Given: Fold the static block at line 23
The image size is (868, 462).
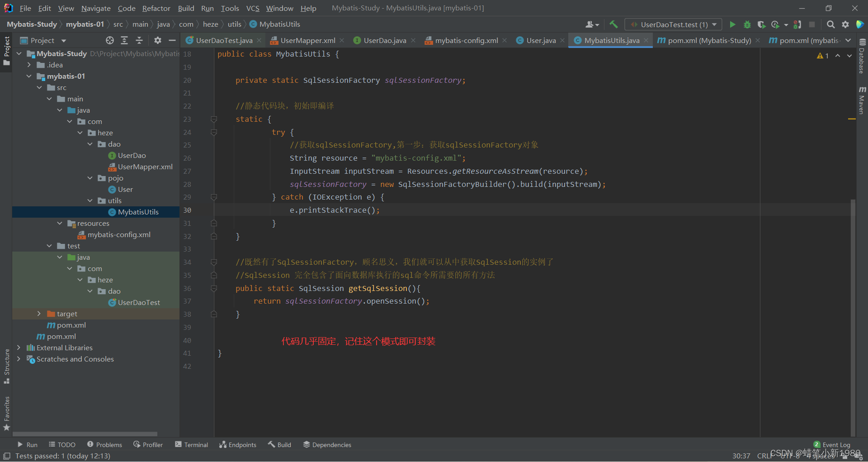Looking at the screenshot, I should tap(214, 119).
